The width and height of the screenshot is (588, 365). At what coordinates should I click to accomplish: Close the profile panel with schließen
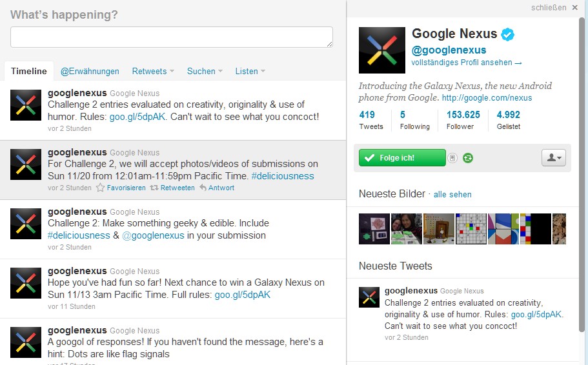pos(554,8)
